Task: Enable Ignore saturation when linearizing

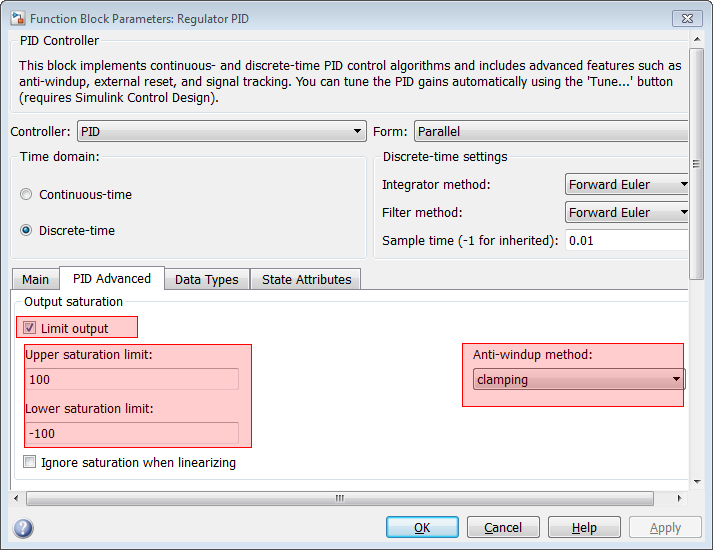Action: [30, 462]
